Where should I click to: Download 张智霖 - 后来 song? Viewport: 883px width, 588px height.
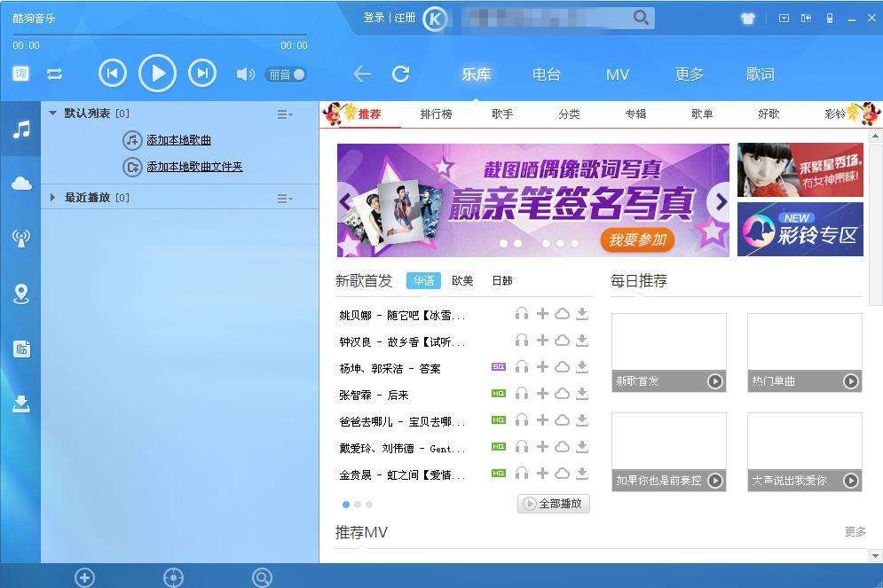(x=582, y=393)
